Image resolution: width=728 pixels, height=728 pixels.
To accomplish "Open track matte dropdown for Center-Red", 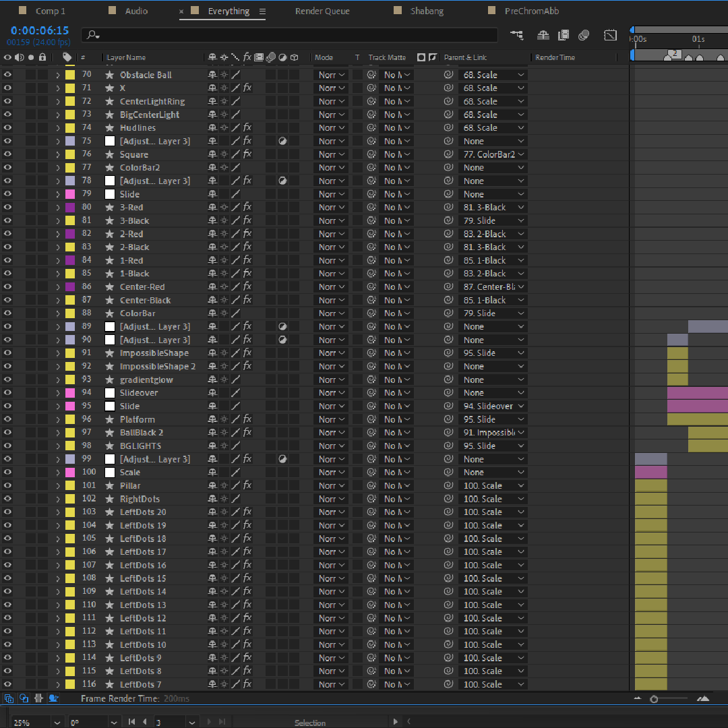I will point(397,287).
